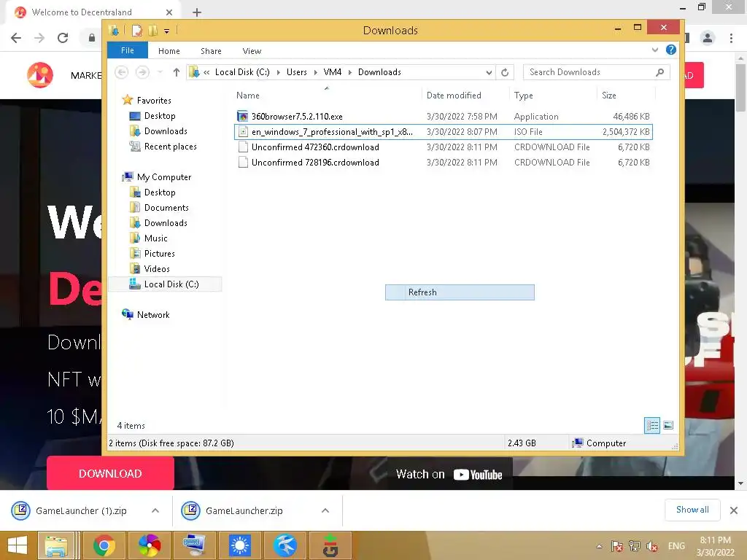Go back in Explorer navigation

pyautogui.click(x=122, y=72)
